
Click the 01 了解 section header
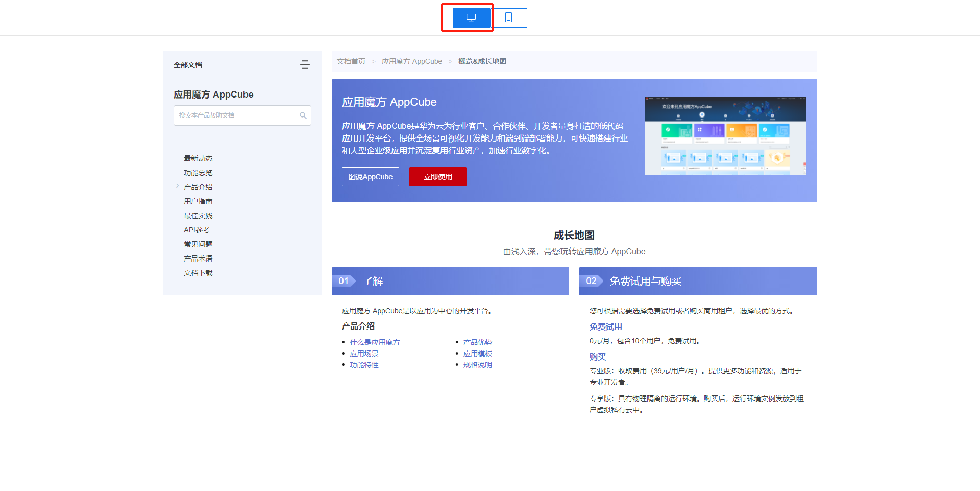tap(450, 281)
